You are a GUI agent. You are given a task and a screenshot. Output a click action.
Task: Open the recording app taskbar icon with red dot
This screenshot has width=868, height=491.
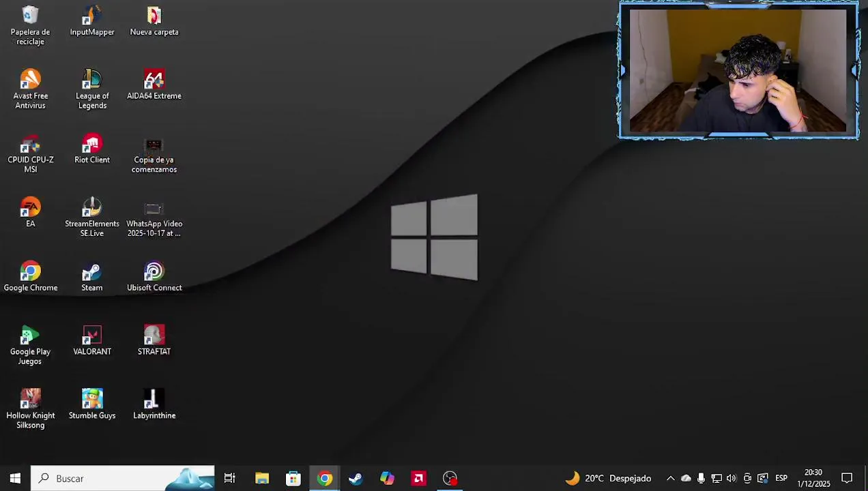pyautogui.click(x=450, y=478)
